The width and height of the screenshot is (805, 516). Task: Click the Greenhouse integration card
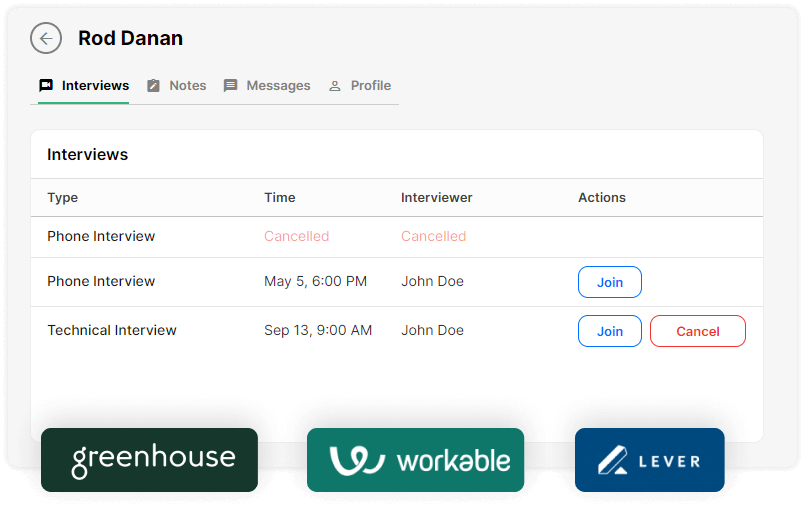(149, 460)
